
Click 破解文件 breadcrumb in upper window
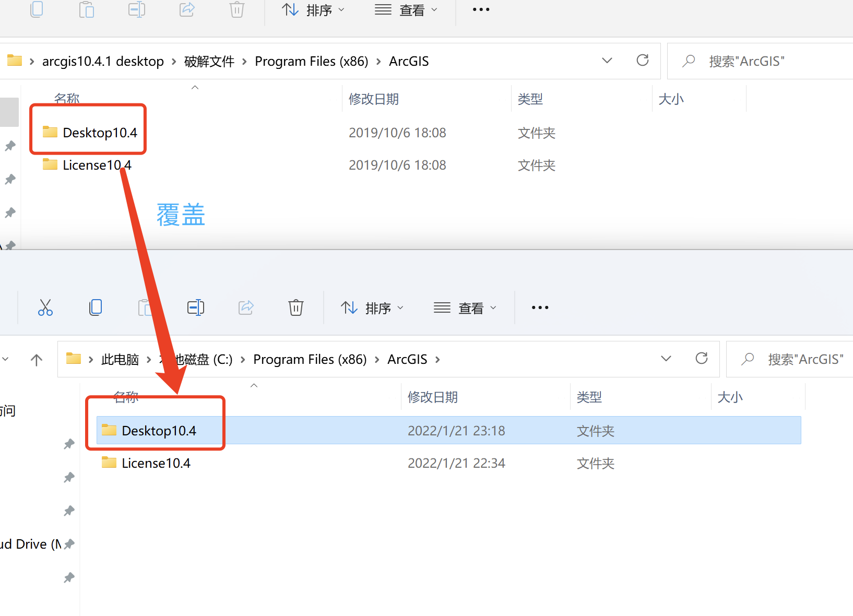[x=209, y=61]
